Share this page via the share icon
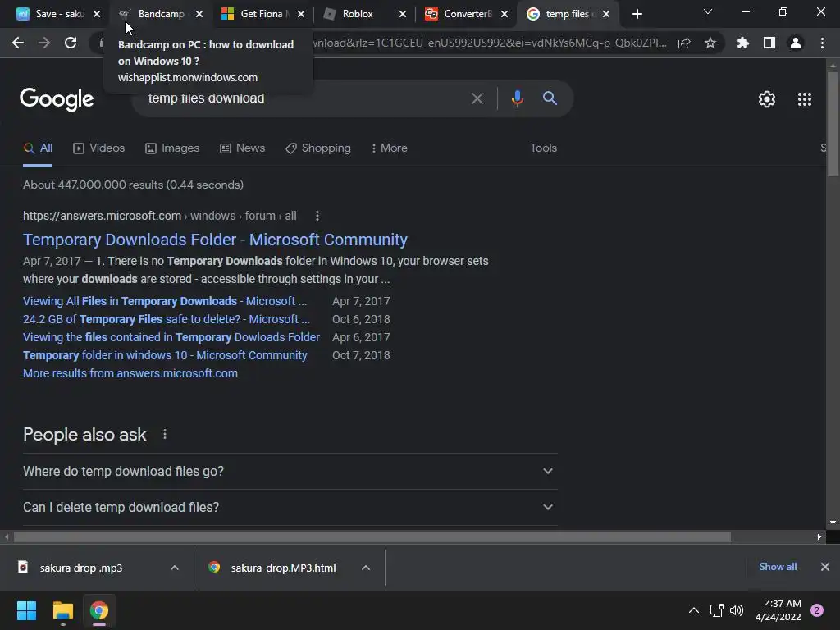The width and height of the screenshot is (840, 630). [x=684, y=43]
